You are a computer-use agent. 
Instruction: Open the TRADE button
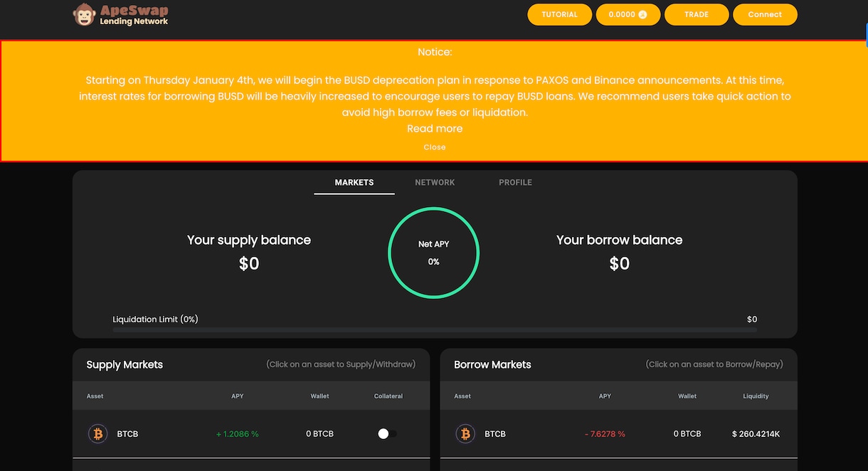(x=697, y=14)
